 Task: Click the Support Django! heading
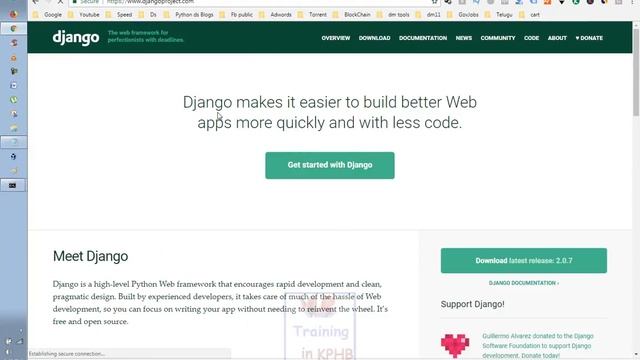472,304
